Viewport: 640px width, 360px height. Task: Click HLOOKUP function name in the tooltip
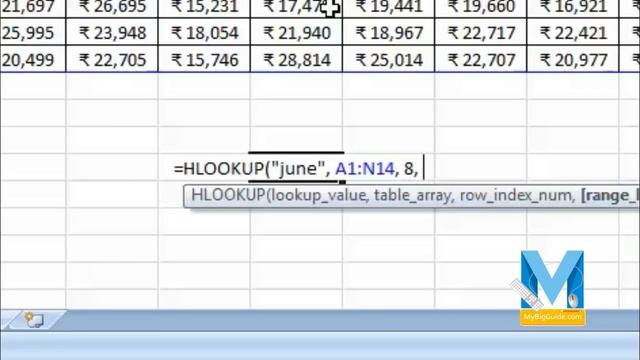pyautogui.click(x=228, y=195)
